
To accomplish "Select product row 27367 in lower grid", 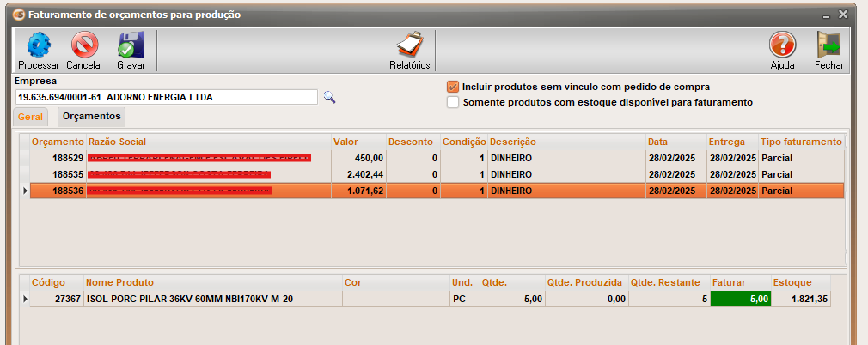I will pos(57,299).
